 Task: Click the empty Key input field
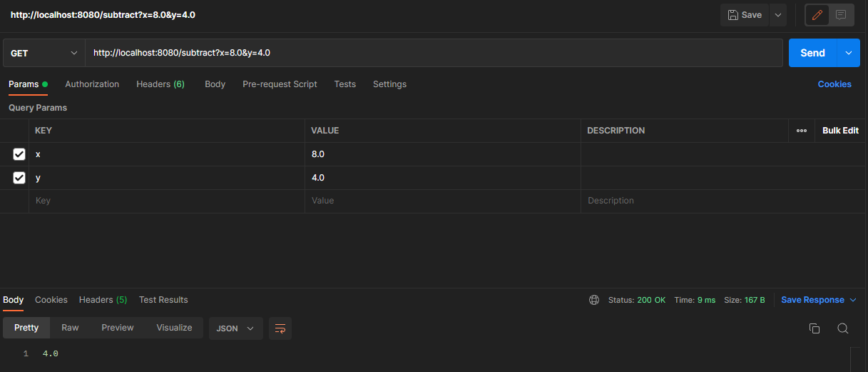tap(168, 201)
